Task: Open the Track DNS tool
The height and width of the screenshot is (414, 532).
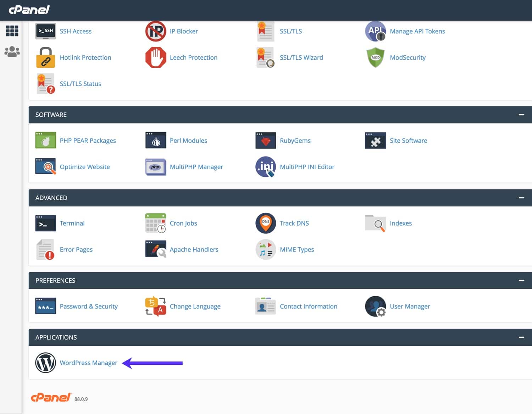Action: [x=294, y=223]
